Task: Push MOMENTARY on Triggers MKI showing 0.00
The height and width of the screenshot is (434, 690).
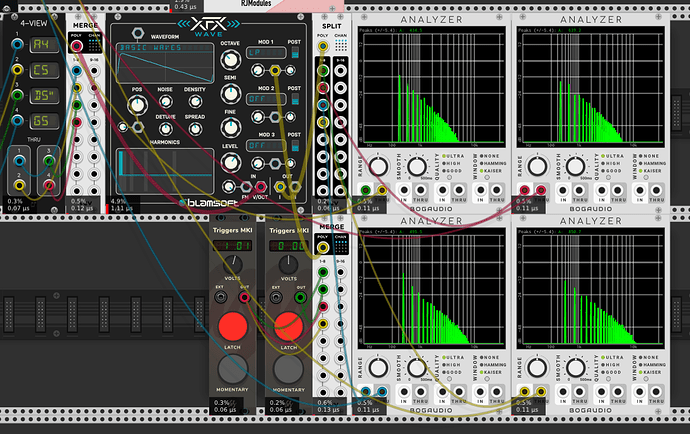Action: point(289,369)
